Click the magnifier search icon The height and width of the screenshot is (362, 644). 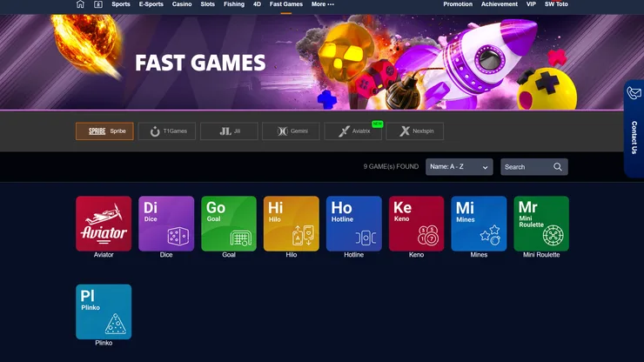[x=558, y=167]
